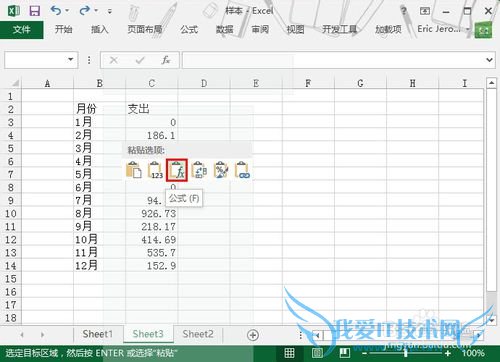The height and width of the screenshot is (362, 500).
Task: Click the Excel application icon
Action: tap(14, 11)
